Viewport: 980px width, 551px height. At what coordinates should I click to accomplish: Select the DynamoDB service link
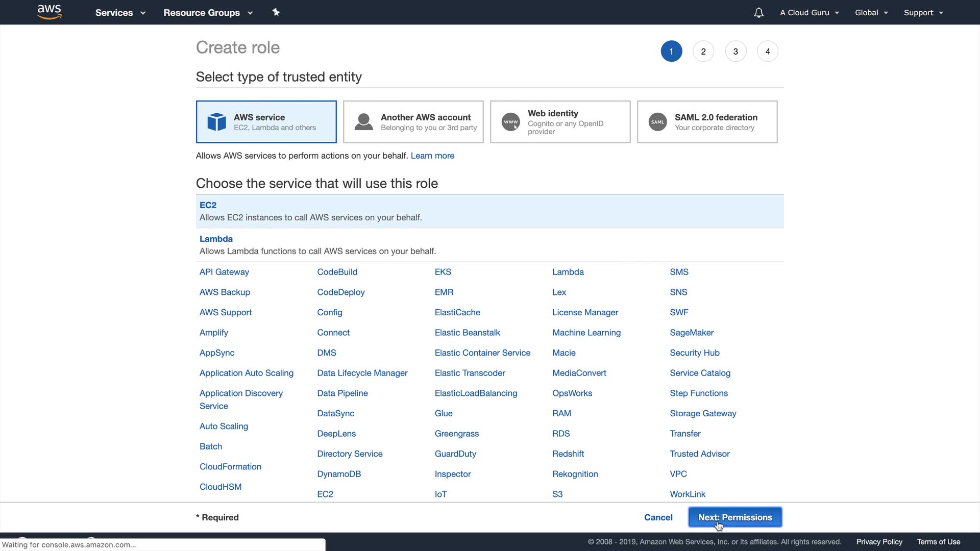[x=338, y=474]
